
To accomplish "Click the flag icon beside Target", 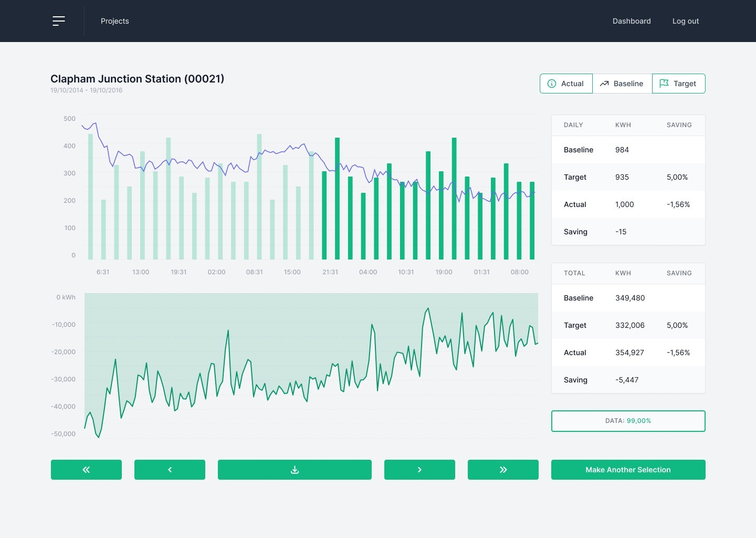I will 664,84.
